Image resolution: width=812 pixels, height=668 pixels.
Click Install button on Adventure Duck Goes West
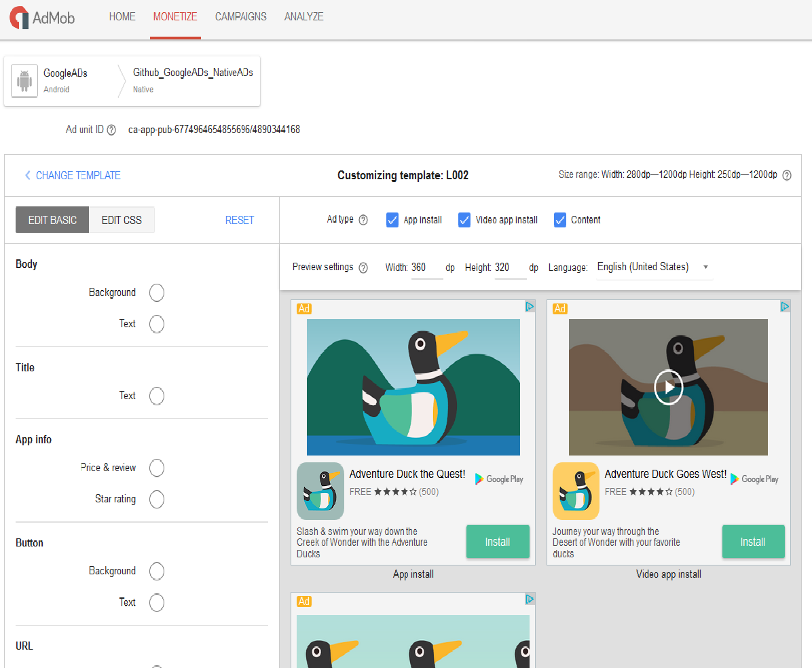[x=753, y=542]
